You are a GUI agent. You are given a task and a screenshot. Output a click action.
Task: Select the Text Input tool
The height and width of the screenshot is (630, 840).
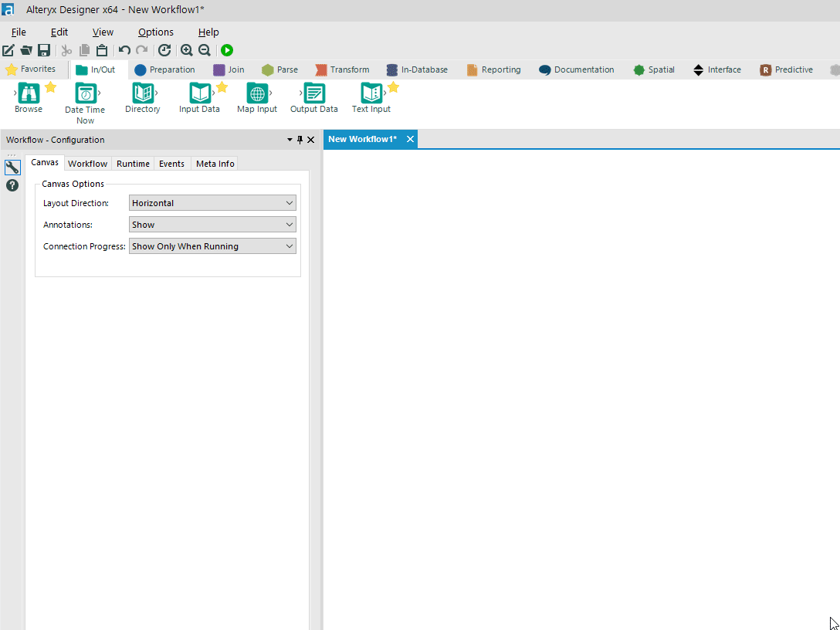(371, 98)
